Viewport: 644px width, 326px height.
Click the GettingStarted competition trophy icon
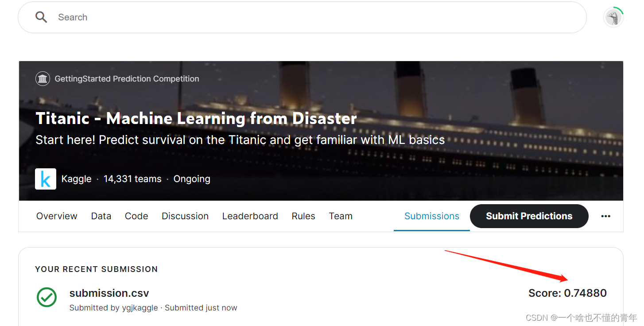click(42, 78)
